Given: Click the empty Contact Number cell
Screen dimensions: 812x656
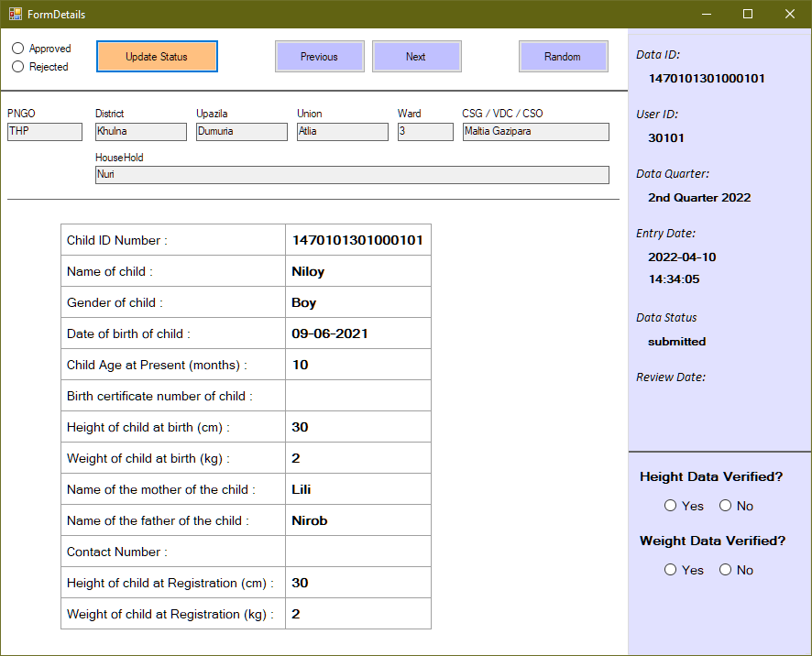Looking at the screenshot, I should pos(357,551).
